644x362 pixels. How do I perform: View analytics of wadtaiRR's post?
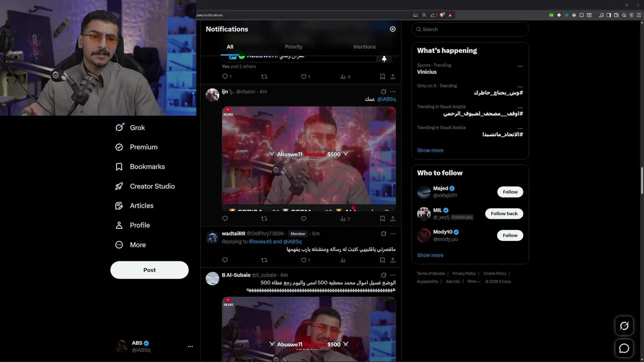tap(343, 260)
